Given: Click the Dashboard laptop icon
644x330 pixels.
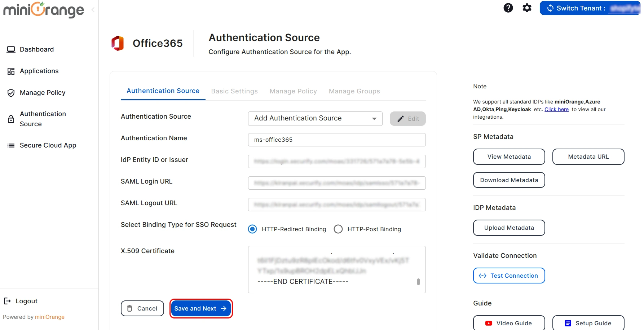Looking at the screenshot, I should click(11, 49).
